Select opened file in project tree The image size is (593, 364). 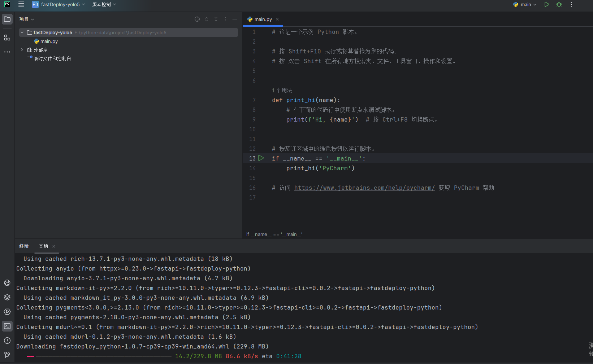tap(197, 19)
